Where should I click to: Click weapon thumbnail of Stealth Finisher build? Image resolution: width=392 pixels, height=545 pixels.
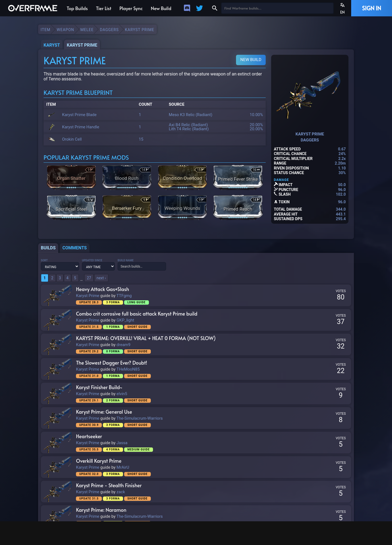click(x=58, y=492)
